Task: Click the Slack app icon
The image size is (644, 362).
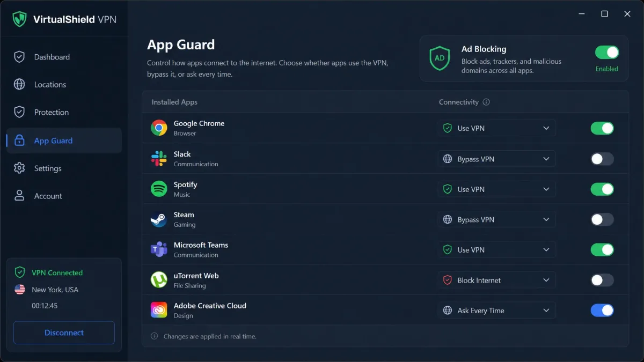Action: 159,158
